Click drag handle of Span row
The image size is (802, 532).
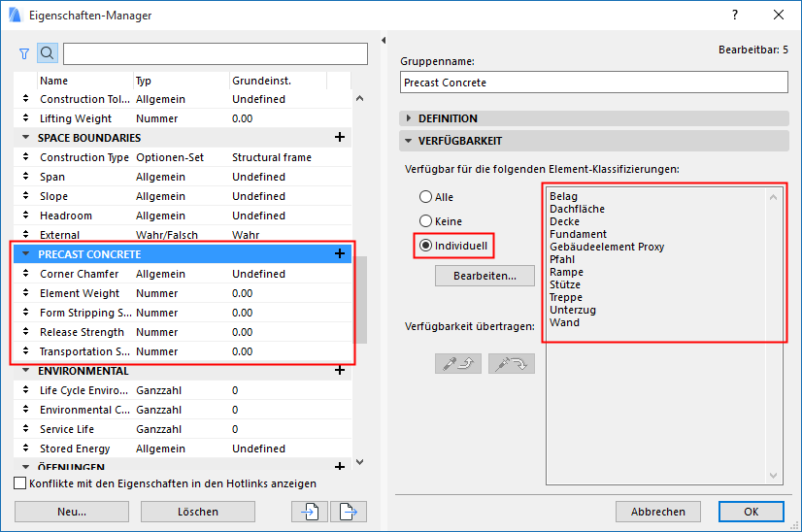pos(25,176)
